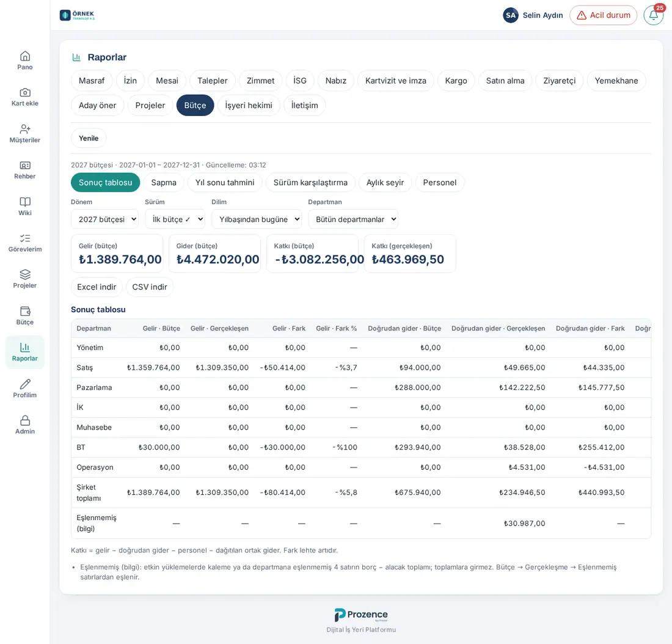
Task: Open the Personel sub-tab
Action: click(440, 183)
